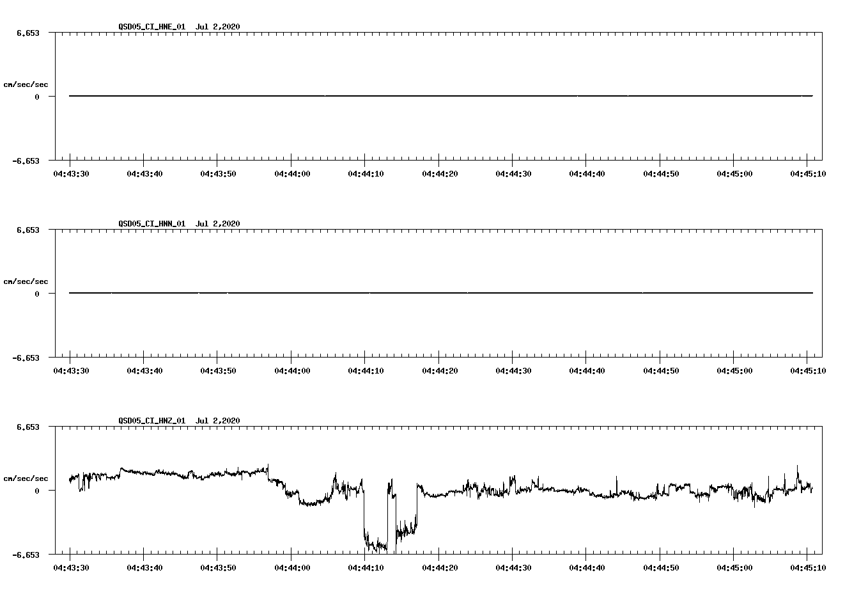Screen dimensions: 868x591
Task: Click the cm/sec/sec unit label of HNZ plot
Action: tap(26, 478)
